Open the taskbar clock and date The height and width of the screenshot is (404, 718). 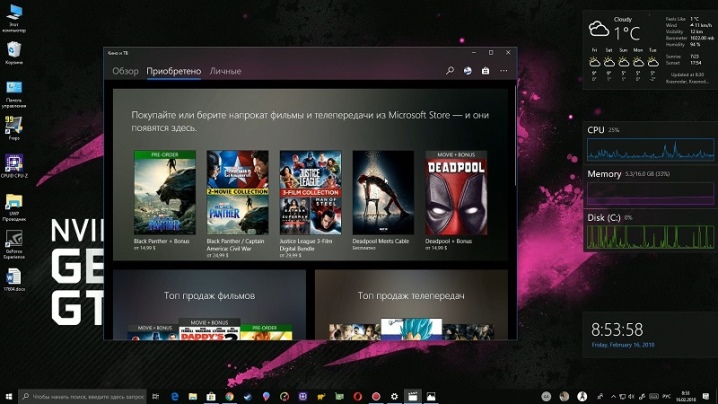point(685,396)
